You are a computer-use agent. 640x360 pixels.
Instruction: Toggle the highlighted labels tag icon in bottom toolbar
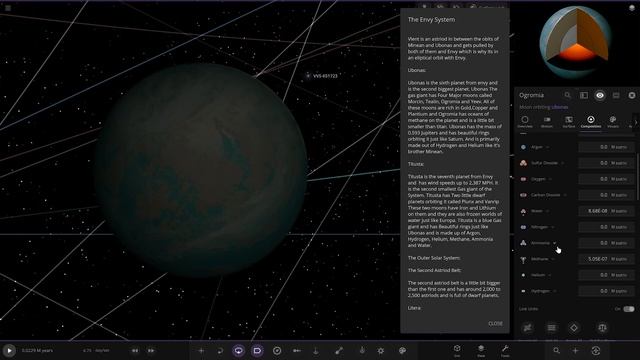tap(257, 351)
